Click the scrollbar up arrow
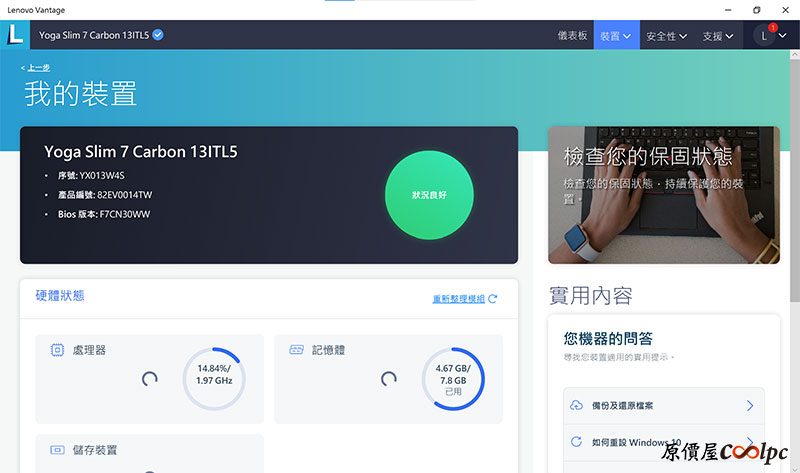Screen dimensions: 800x473 [795, 54]
